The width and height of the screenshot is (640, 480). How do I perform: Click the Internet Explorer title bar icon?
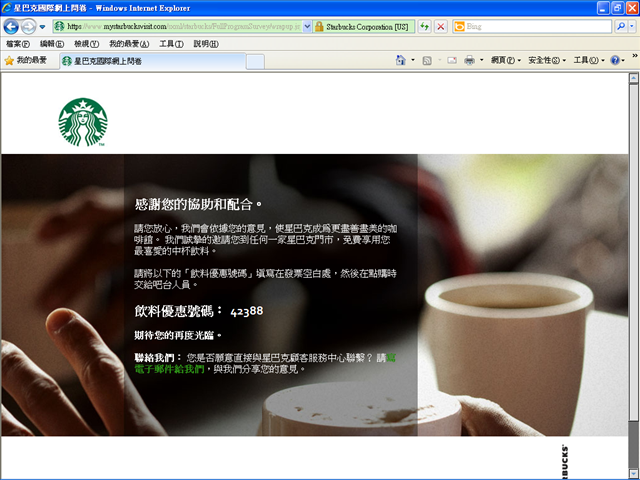[7, 8]
